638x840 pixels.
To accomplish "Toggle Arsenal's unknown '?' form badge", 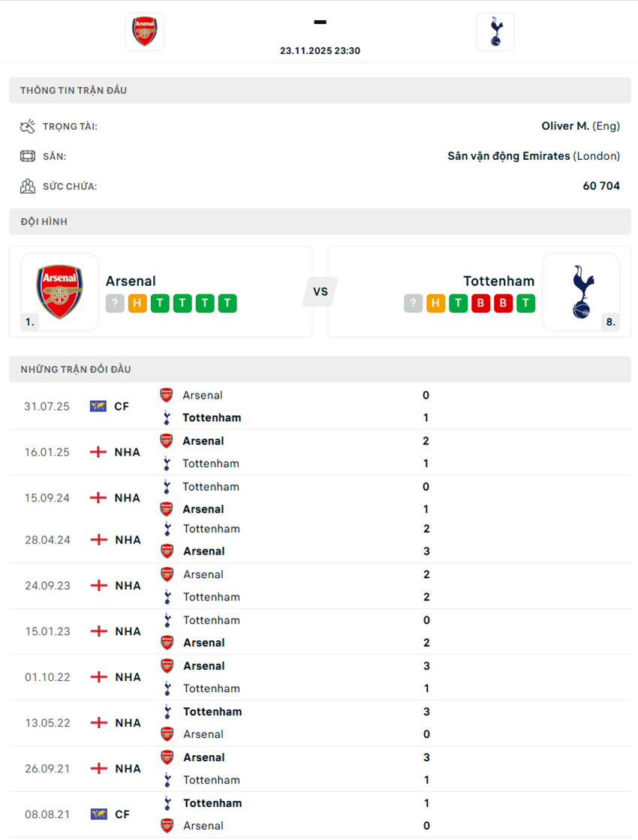I will (x=114, y=303).
